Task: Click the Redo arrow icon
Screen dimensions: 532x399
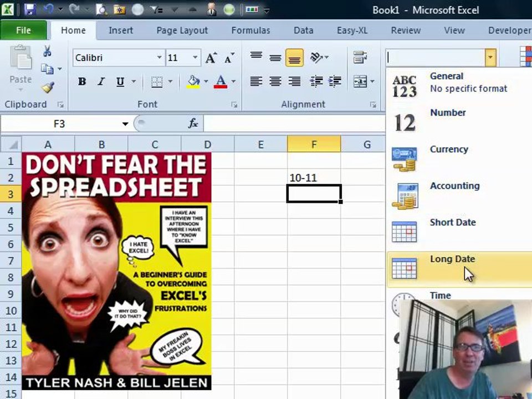Action: tap(74, 9)
